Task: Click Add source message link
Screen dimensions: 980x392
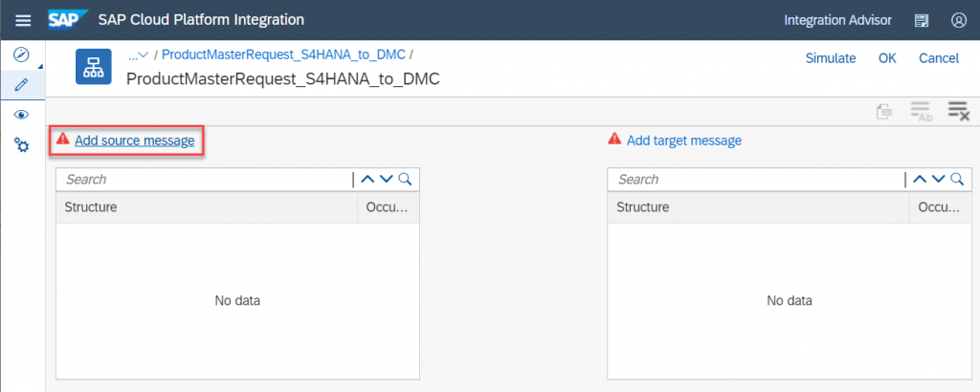Action: point(134,142)
